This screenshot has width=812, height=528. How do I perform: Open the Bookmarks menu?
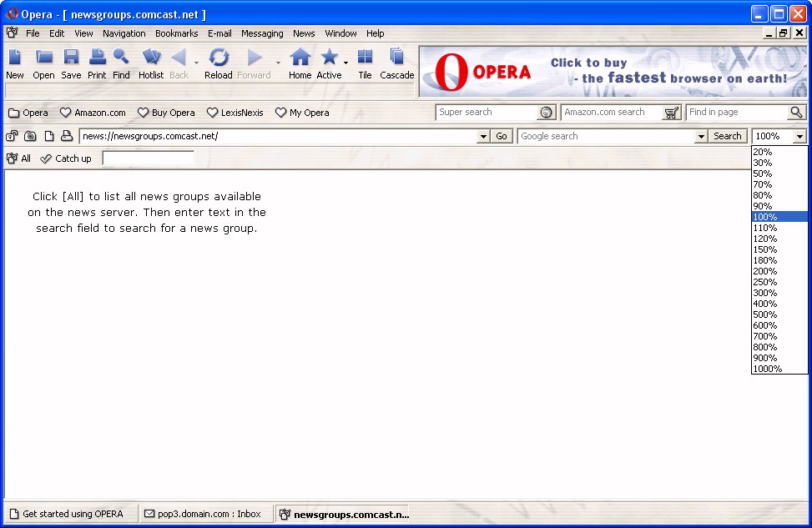(176, 33)
